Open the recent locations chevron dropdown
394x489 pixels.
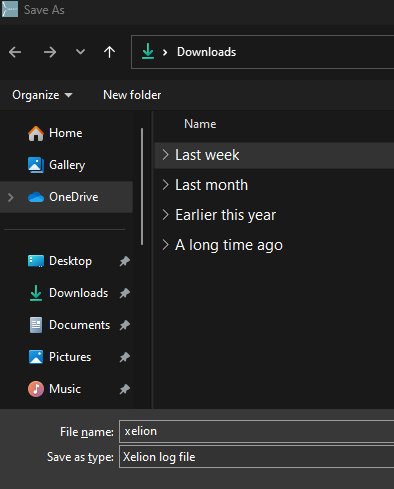pyautogui.click(x=80, y=52)
